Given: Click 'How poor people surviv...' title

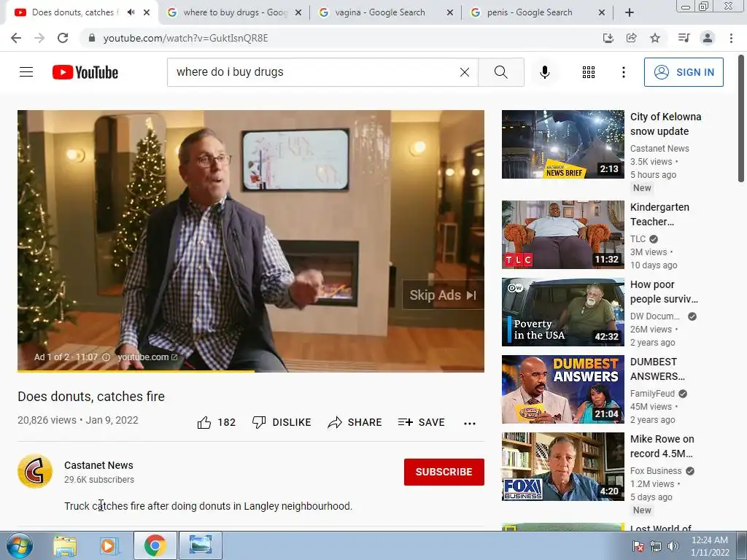Looking at the screenshot, I should (664, 292).
